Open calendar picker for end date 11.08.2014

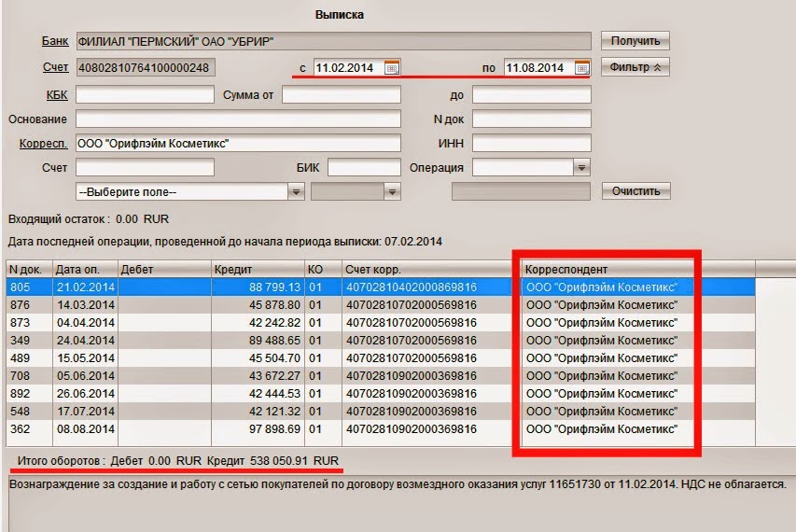(581, 67)
